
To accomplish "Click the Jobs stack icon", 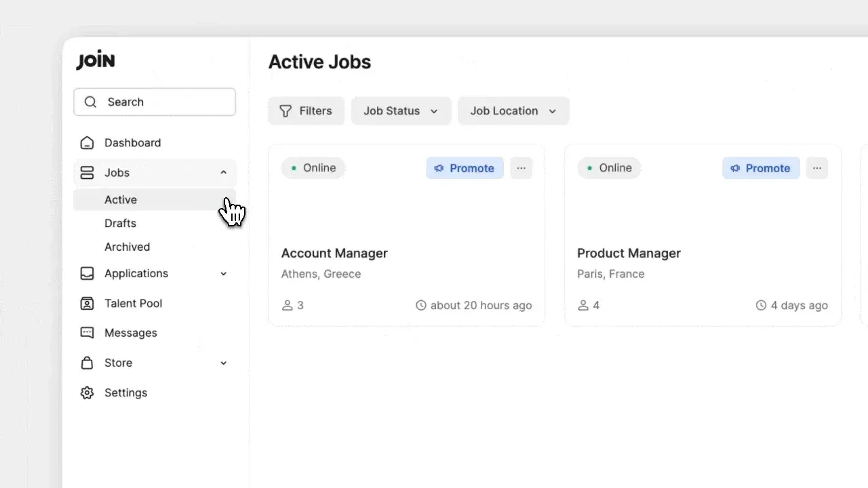I will (x=87, y=173).
